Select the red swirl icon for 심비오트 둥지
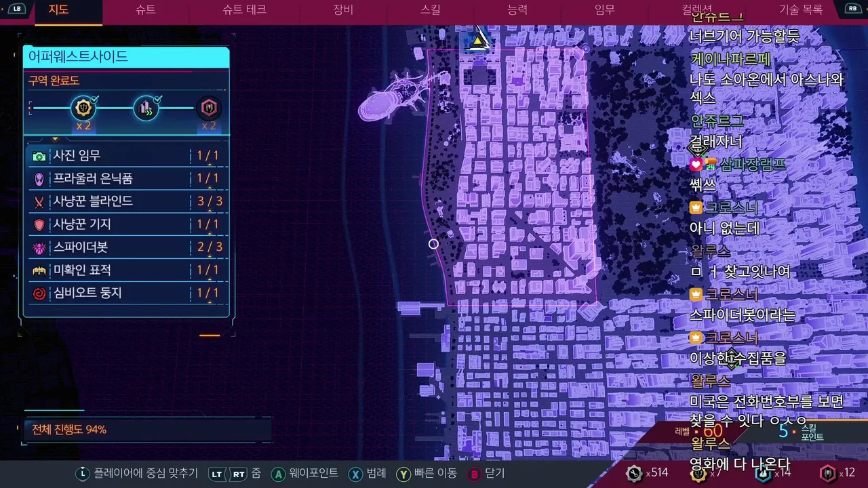This screenshot has width=868, height=488. tap(39, 293)
